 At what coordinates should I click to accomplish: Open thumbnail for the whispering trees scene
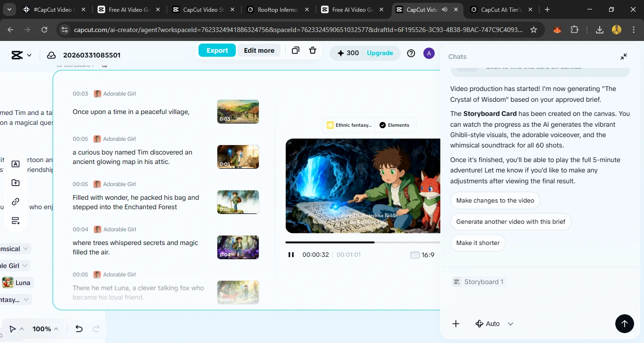coord(238,247)
